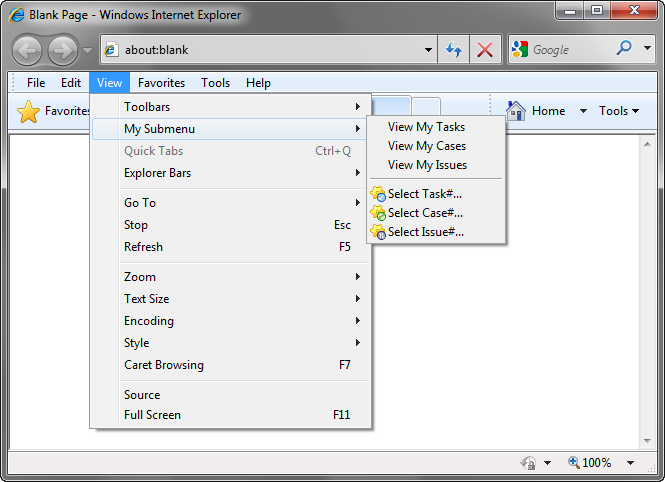Open the Tools menu in menu bar
The image size is (665, 482).
(x=215, y=83)
